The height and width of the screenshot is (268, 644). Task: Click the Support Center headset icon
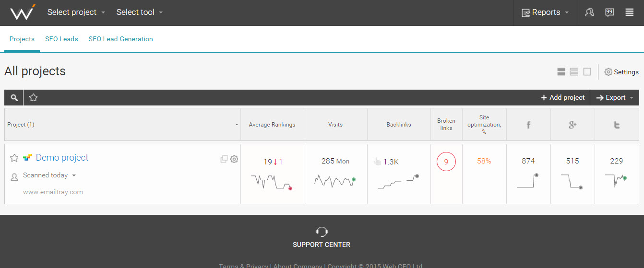(322, 232)
